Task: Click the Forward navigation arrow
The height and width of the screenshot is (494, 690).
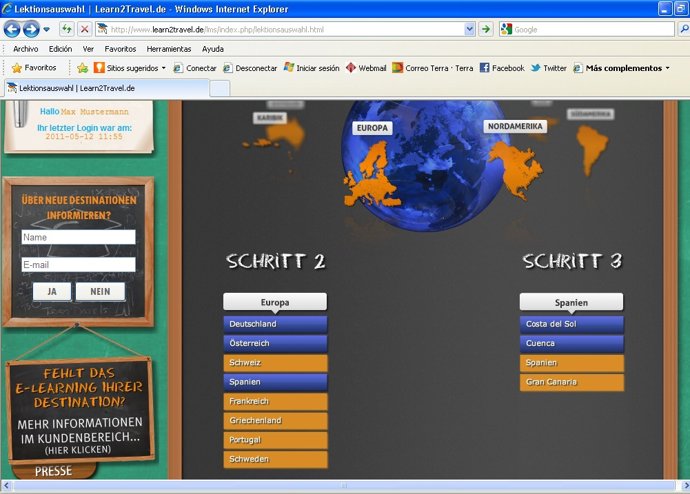Action: (x=30, y=29)
